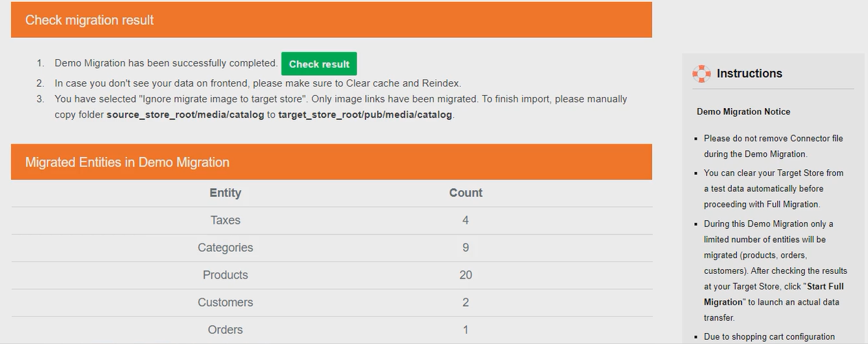Click the green Check result button
The image size is (868, 344).
(319, 64)
